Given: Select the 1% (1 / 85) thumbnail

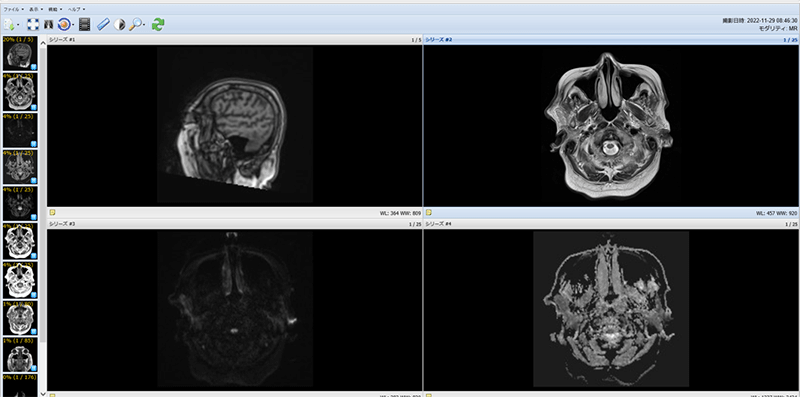Looking at the screenshot, I should pyautogui.click(x=20, y=355).
